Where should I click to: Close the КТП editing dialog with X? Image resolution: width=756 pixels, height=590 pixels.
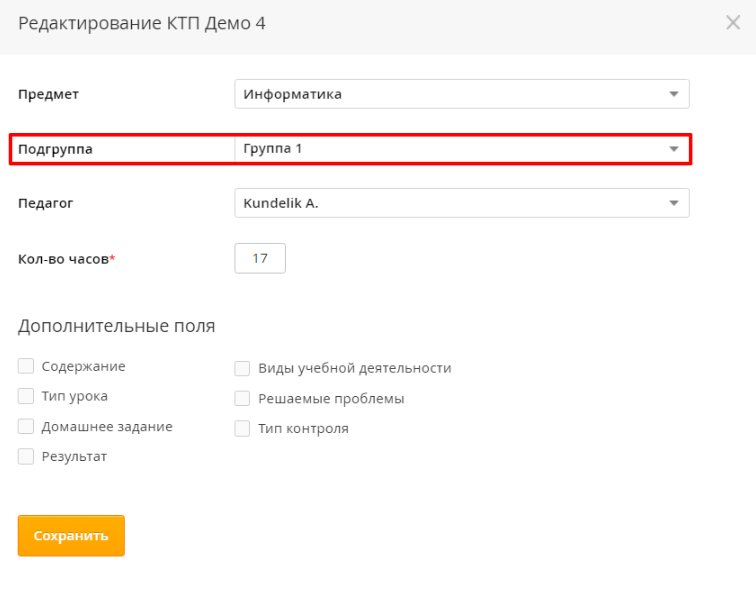point(733,23)
